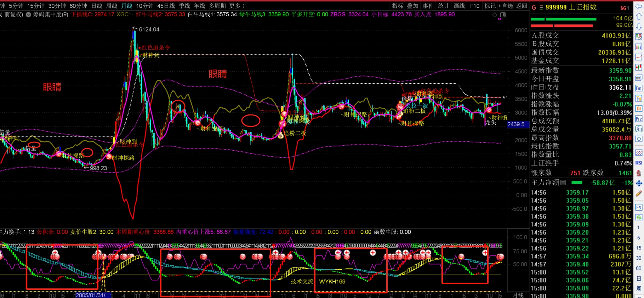Select the 15-minute period shortcut in the sidebar
This screenshot has height=298, width=644.
pos(638,248)
